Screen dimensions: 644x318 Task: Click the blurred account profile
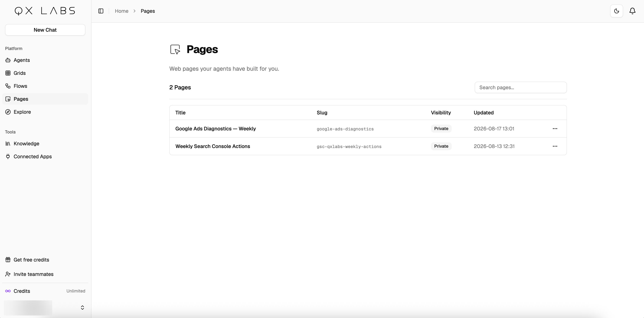point(28,308)
